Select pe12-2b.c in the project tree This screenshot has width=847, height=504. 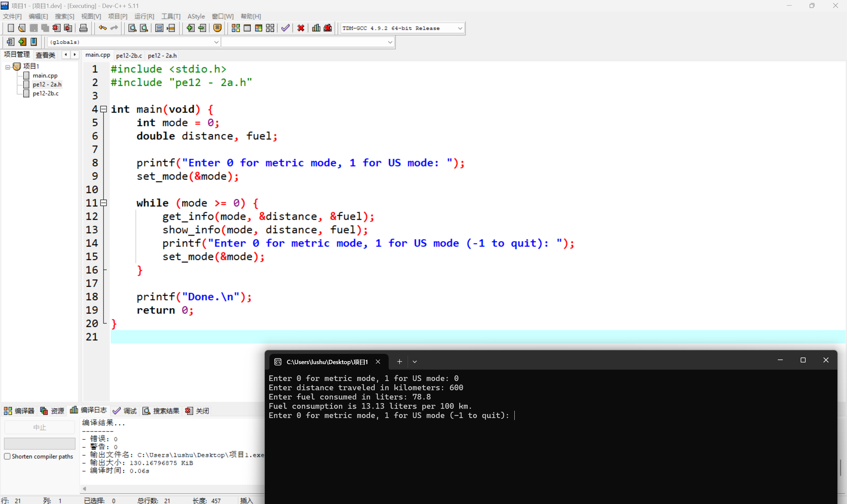click(x=46, y=93)
